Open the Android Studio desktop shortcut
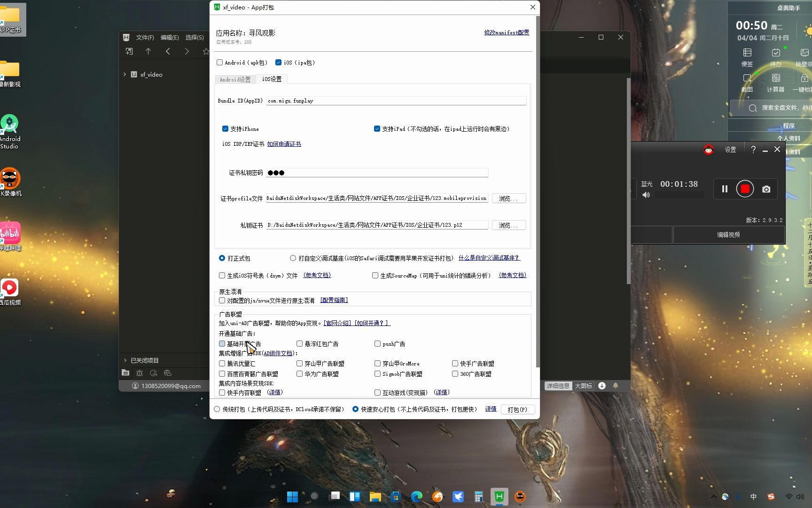 click(9, 132)
